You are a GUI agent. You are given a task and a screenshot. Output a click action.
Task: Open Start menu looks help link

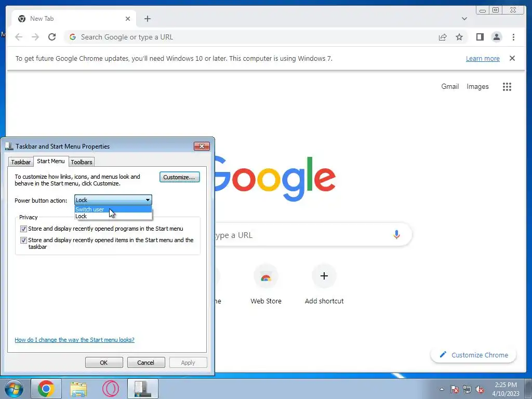[x=74, y=340]
